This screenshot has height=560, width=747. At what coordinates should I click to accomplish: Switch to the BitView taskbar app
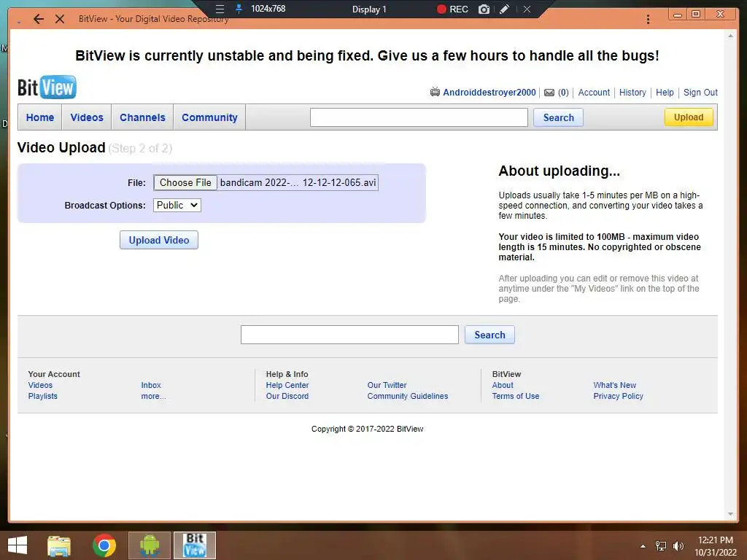pyautogui.click(x=194, y=545)
